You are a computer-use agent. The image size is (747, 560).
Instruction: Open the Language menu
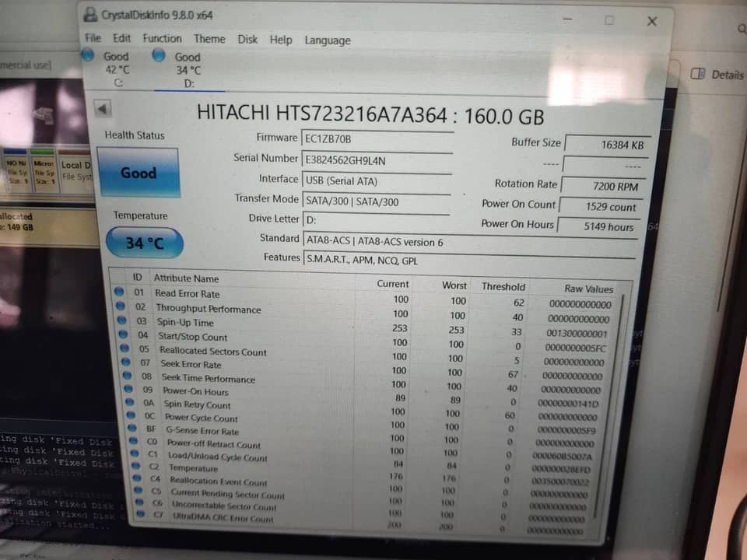point(328,40)
